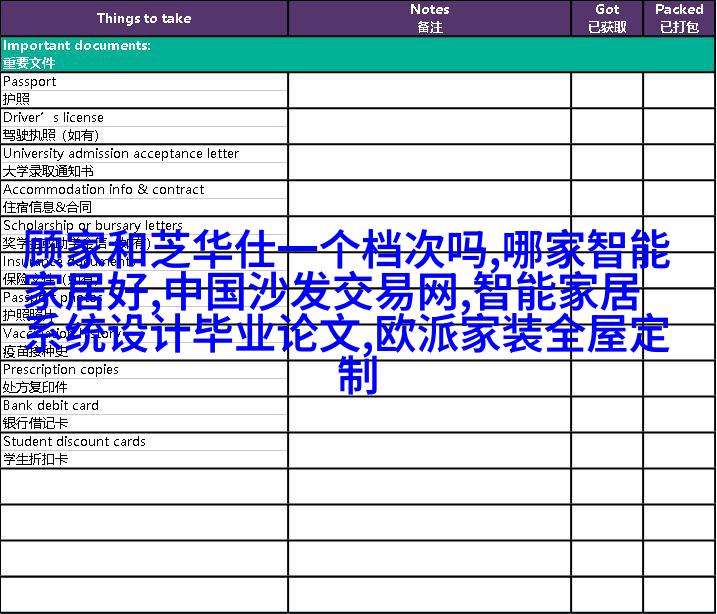This screenshot has width=717, height=614.
Task: Click the Notes cell for Driver's license
Action: (x=429, y=126)
